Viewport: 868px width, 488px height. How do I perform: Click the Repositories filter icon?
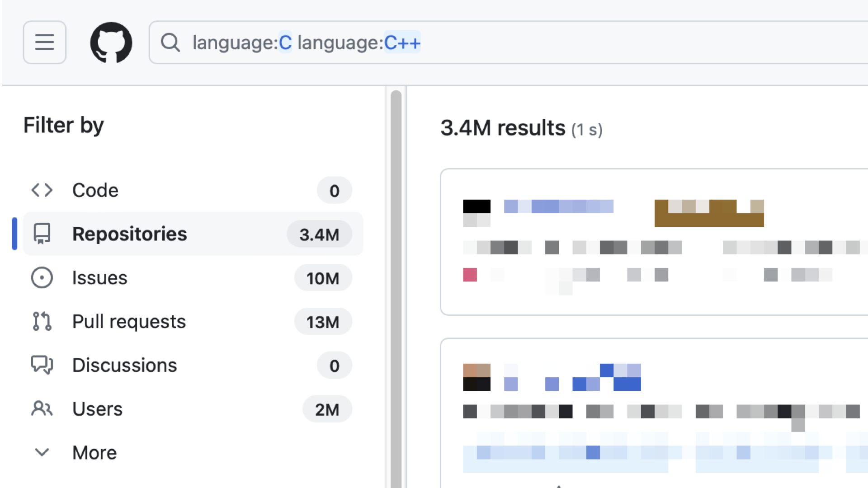tap(42, 234)
